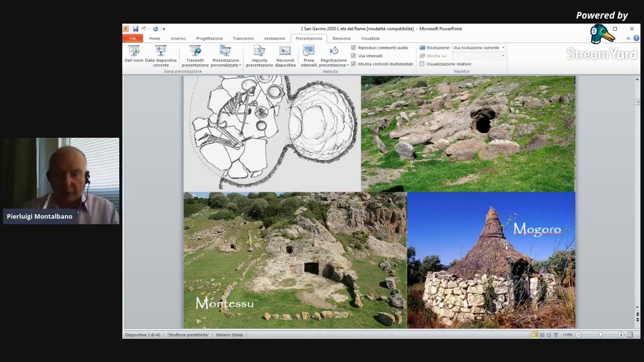Open the File tab
The width and height of the screenshot is (644, 362).
click(132, 38)
